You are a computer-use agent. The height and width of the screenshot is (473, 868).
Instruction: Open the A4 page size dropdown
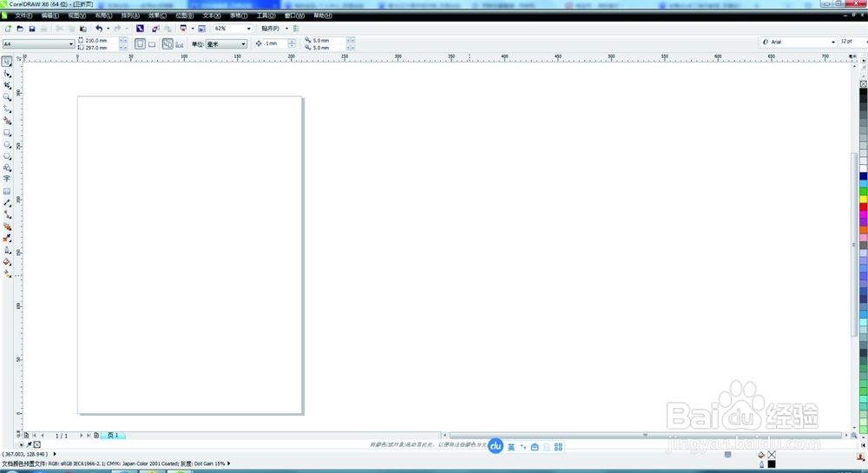point(71,43)
